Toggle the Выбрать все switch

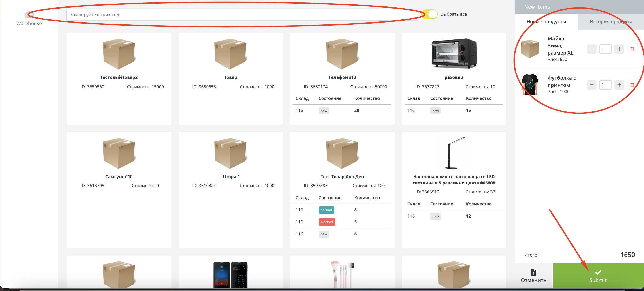(x=430, y=14)
